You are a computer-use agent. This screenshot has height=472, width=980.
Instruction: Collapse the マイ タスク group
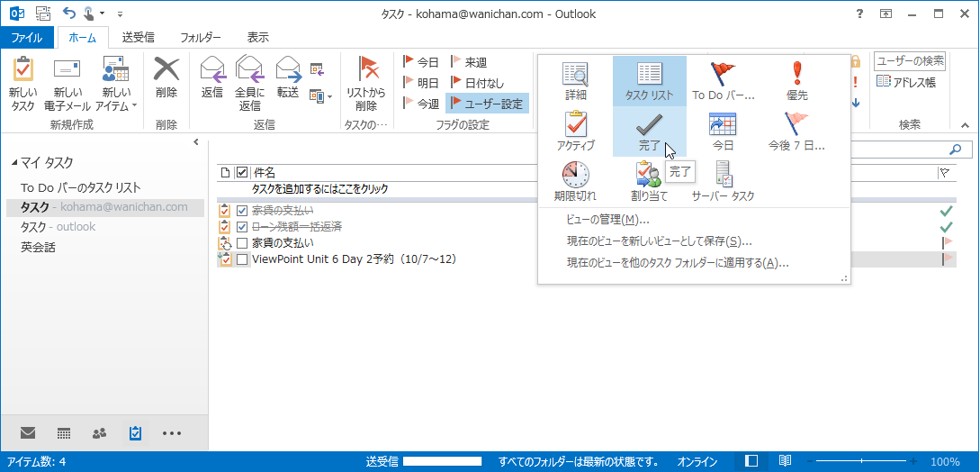(15, 163)
